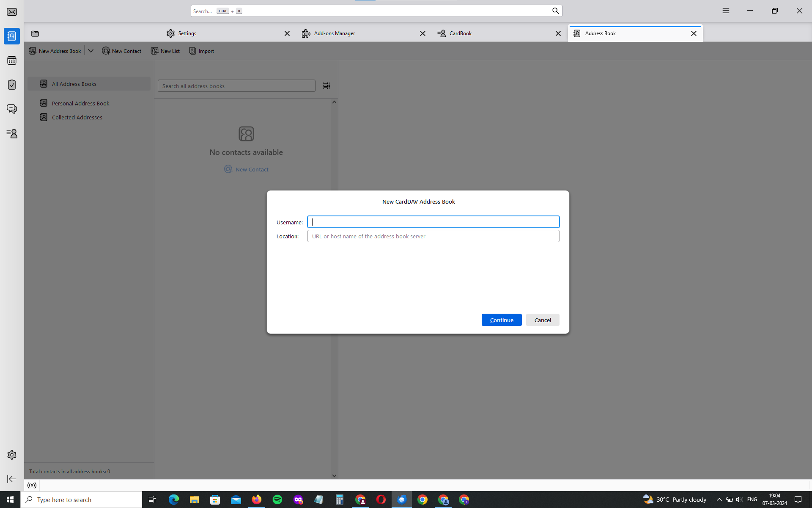Open the Thunderbird app menu (hamburger)

(x=726, y=11)
